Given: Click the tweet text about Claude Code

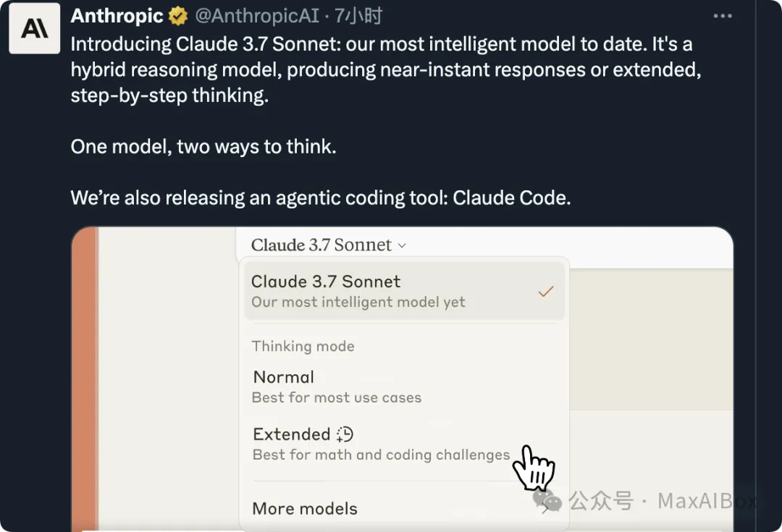Looking at the screenshot, I should point(321,198).
